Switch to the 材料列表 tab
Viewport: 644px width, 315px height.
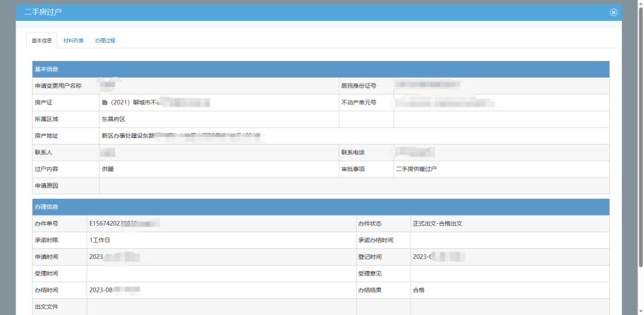[73, 40]
